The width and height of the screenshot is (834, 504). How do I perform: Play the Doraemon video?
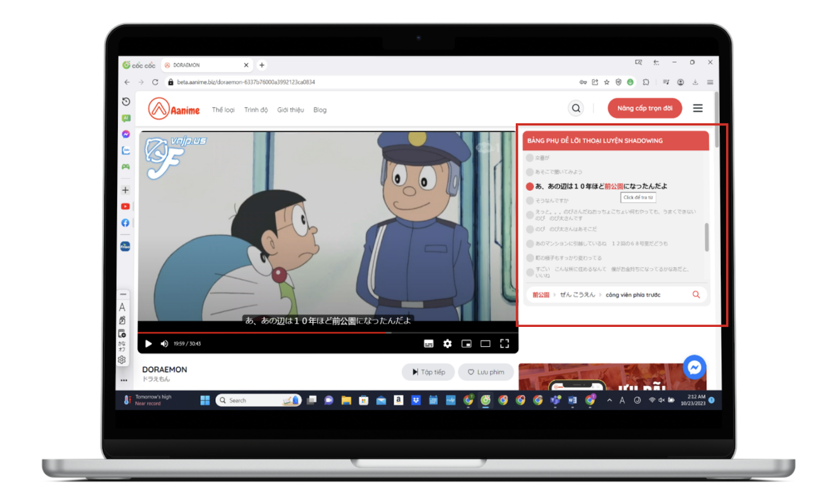point(149,343)
